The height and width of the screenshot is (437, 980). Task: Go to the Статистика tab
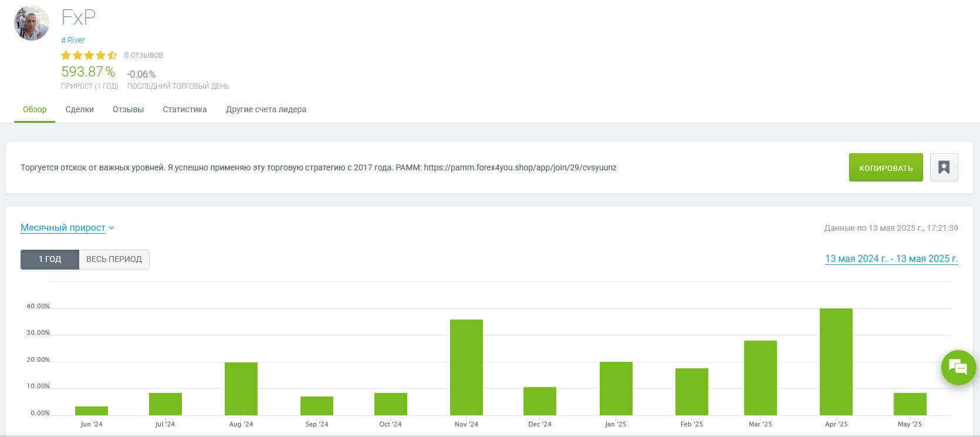click(x=184, y=109)
